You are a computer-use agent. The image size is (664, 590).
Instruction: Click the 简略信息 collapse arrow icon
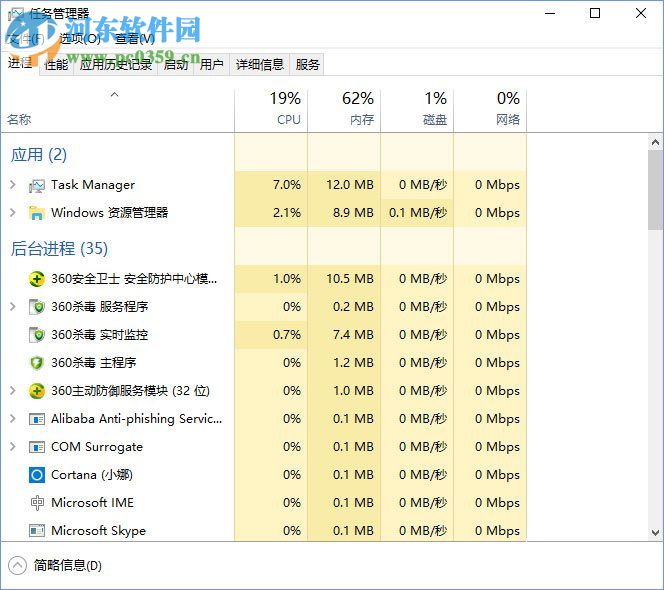(x=17, y=565)
